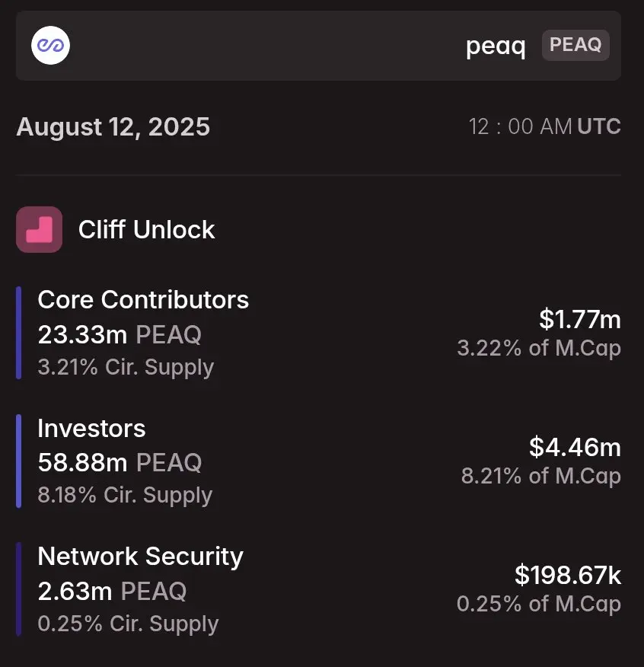644x667 pixels.
Task: Click the pink Cliff Unlock step icon
Action: (39, 229)
